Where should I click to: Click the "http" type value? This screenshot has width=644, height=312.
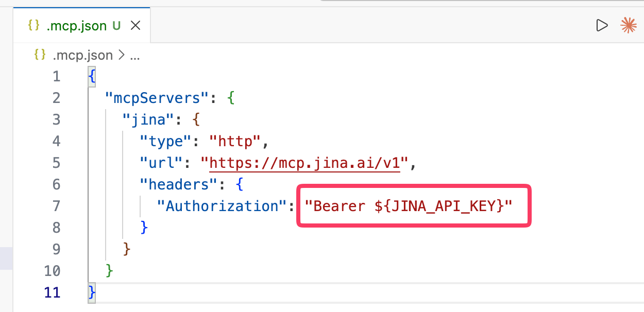[235, 142]
